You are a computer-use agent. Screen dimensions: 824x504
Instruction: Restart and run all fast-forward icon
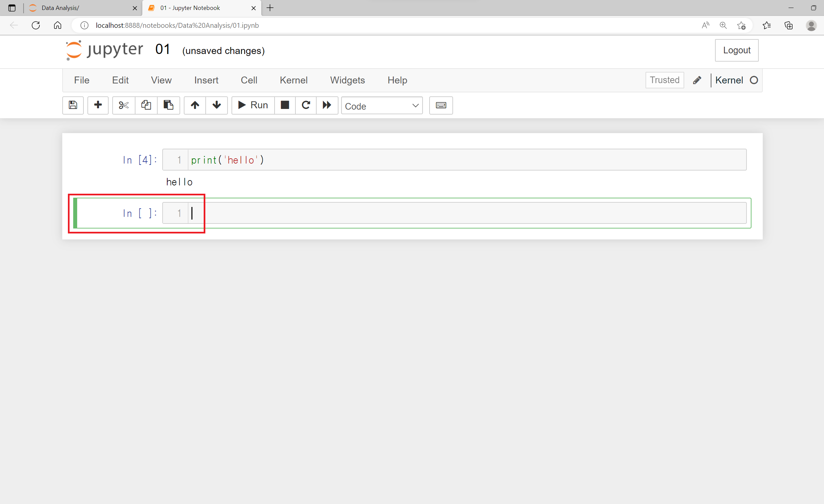click(x=327, y=105)
